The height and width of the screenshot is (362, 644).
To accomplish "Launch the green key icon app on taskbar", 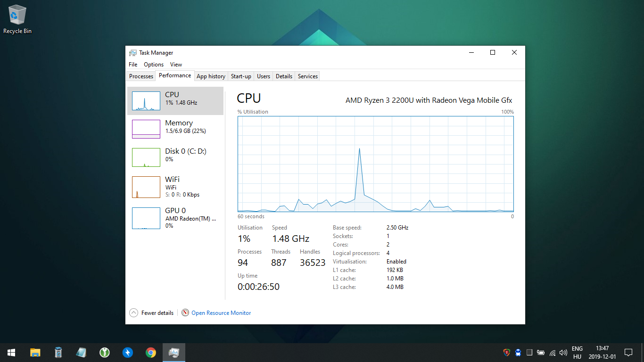I will coord(104,353).
